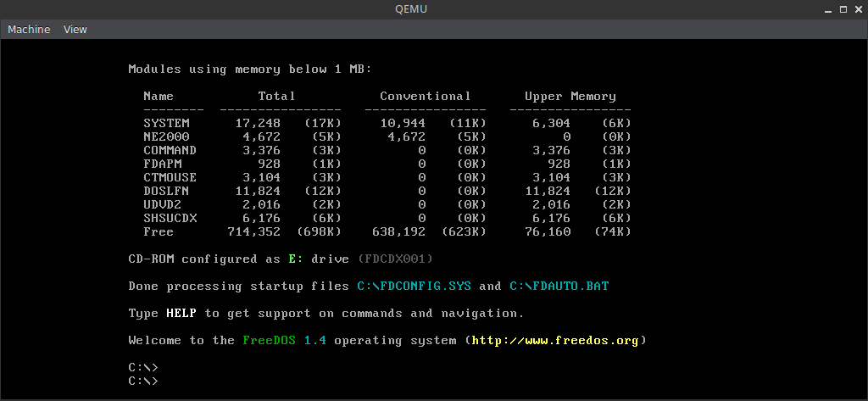Screen dimensions: 868x401
Task: Click the SHSUCDX module name
Action: click(x=170, y=218)
